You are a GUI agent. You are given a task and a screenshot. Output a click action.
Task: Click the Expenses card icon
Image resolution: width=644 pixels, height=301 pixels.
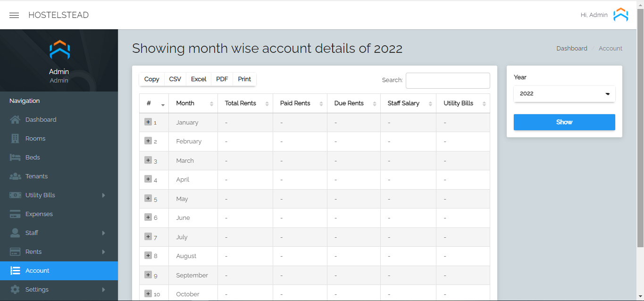coord(15,214)
